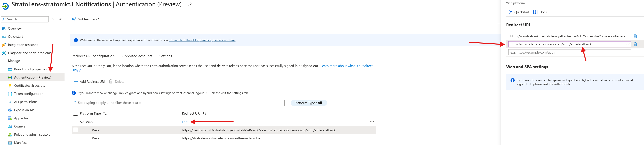Click the reply URL filter search field
Screen dimensions: 644x145
178,103
